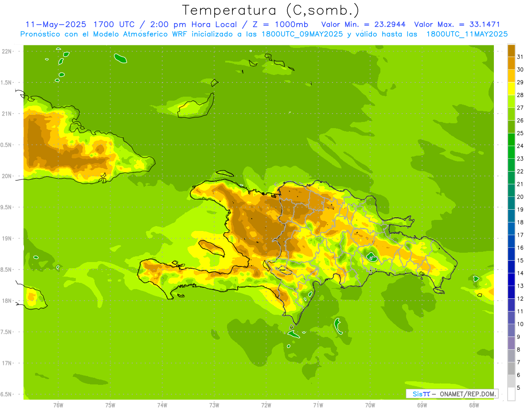Click the '75W' longitude label
This screenshot has width=532, height=411.
point(110,405)
